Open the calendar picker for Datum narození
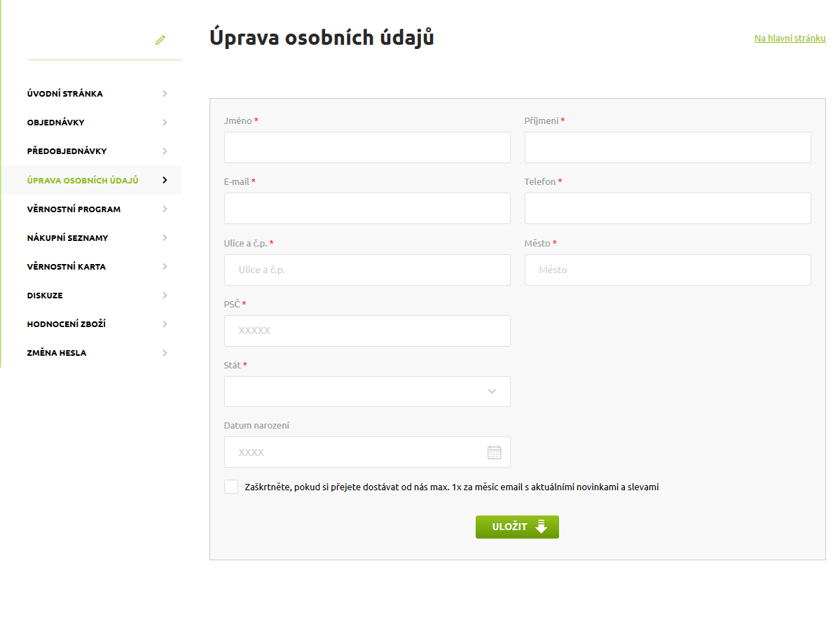Image resolution: width=840 pixels, height=631 pixels. pos(494,452)
